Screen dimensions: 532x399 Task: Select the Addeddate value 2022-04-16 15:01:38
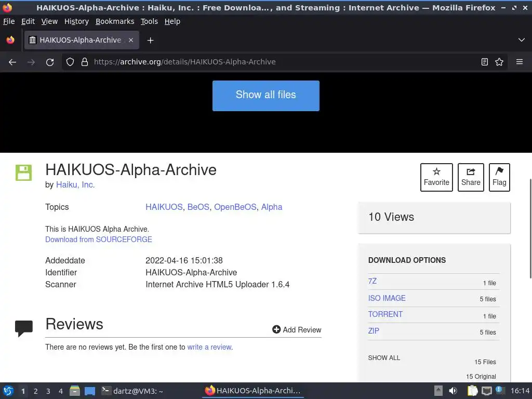click(184, 261)
